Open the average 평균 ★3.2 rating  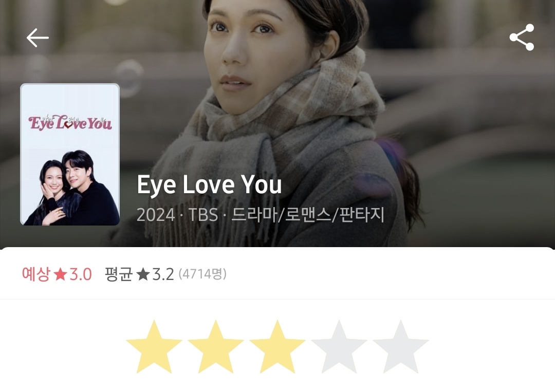139,274
